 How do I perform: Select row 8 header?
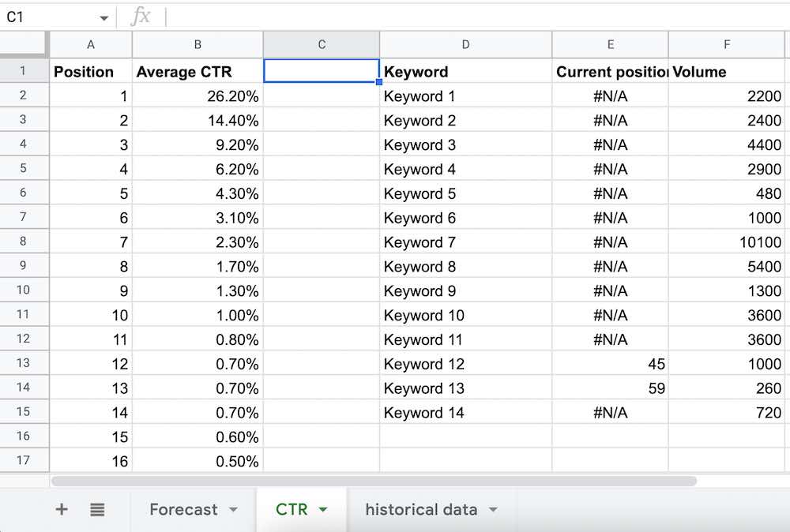tap(24, 242)
